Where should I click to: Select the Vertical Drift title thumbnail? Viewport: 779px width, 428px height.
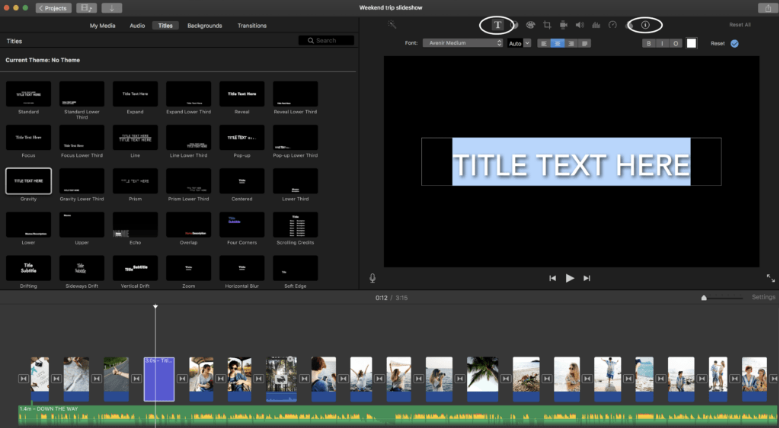pyautogui.click(x=135, y=268)
